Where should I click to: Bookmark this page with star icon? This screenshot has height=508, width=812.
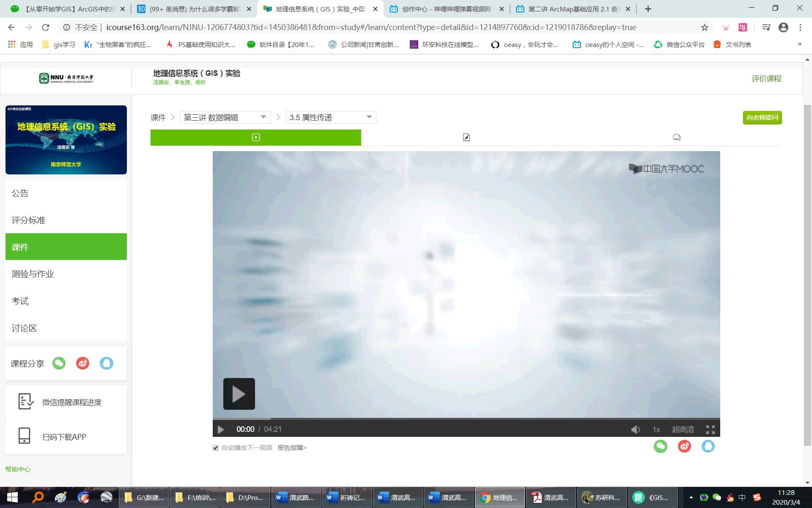click(705, 28)
